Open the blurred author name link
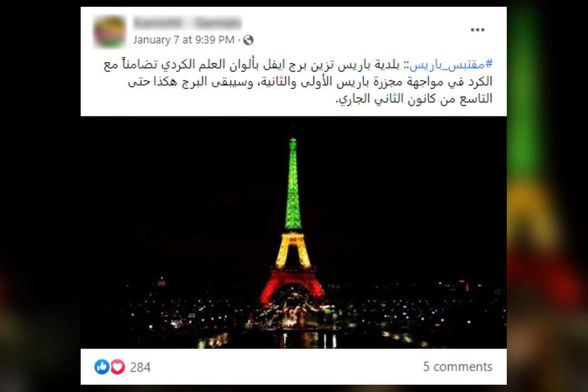This screenshot has width=588, height=392. [x=187, y=23]
